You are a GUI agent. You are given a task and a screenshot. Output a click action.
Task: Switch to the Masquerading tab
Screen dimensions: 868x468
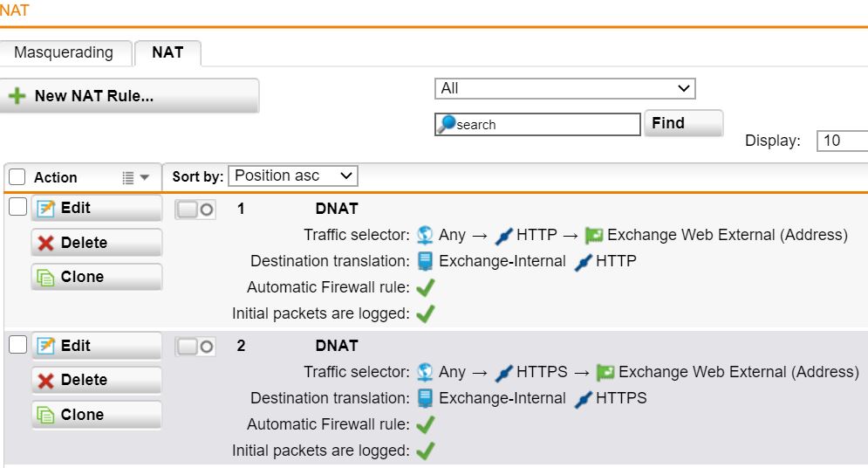(65, 52)
